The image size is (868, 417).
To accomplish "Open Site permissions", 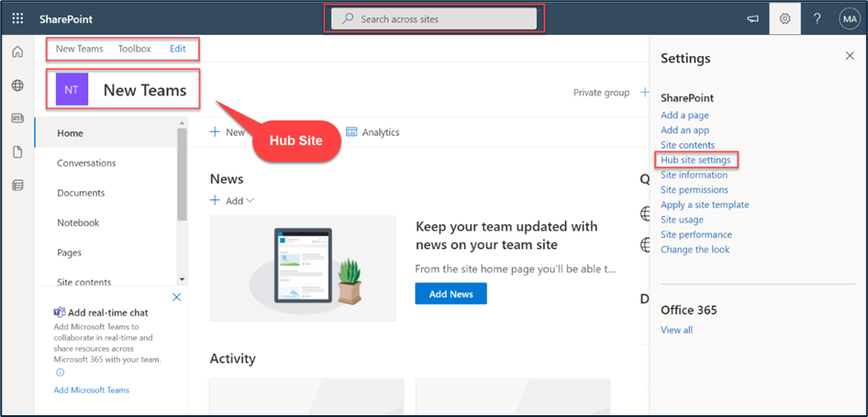I will point(695,190).
